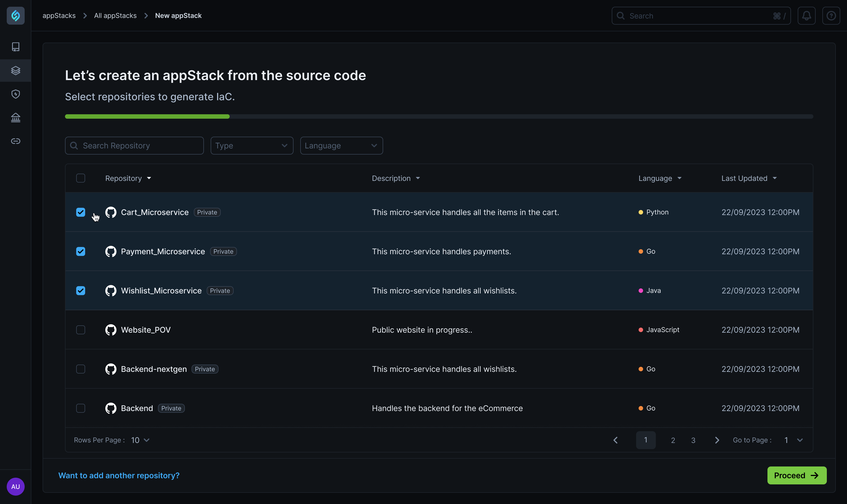The image size is (847, 504).
Task: Open the appStacks breadcrumb
Action: point(59,16)
